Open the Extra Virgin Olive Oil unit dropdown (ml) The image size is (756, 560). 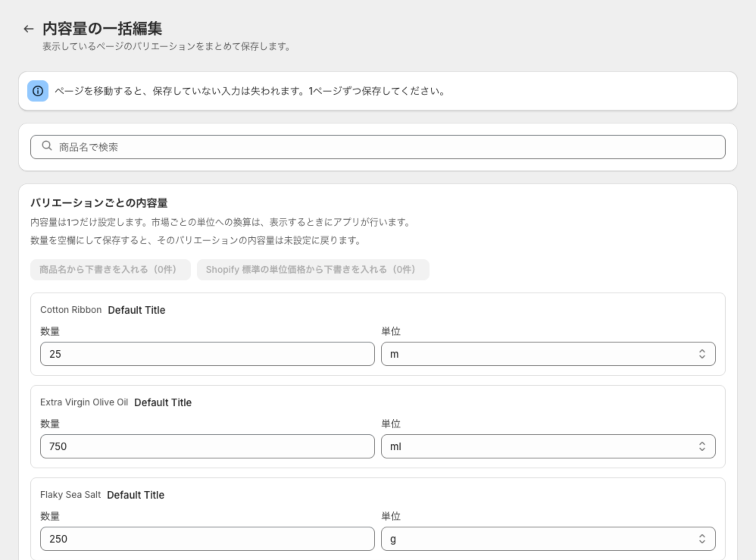tap(548, 446)
